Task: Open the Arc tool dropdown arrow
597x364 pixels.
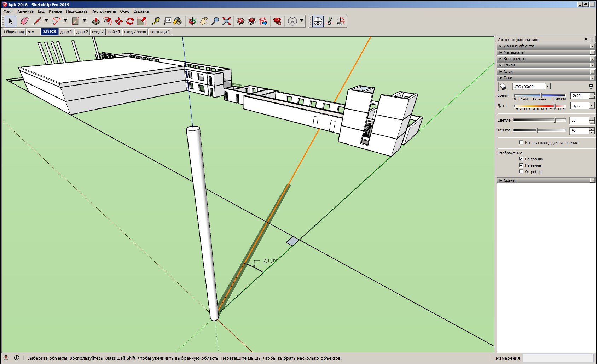Action: tap(65, 21)
